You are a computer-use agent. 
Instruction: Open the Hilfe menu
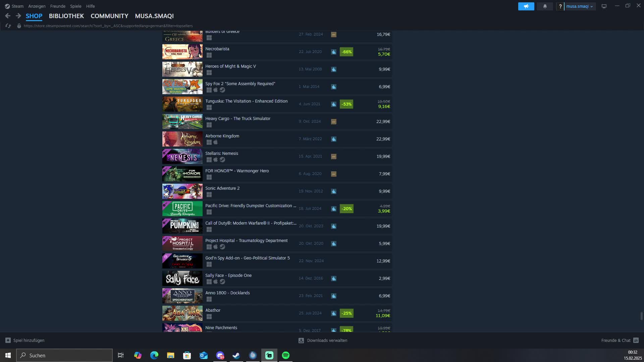(x=91, y=6)
